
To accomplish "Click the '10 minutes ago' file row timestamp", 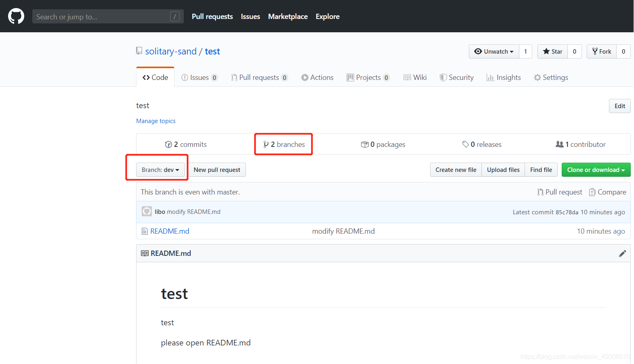I will [601, 231].
